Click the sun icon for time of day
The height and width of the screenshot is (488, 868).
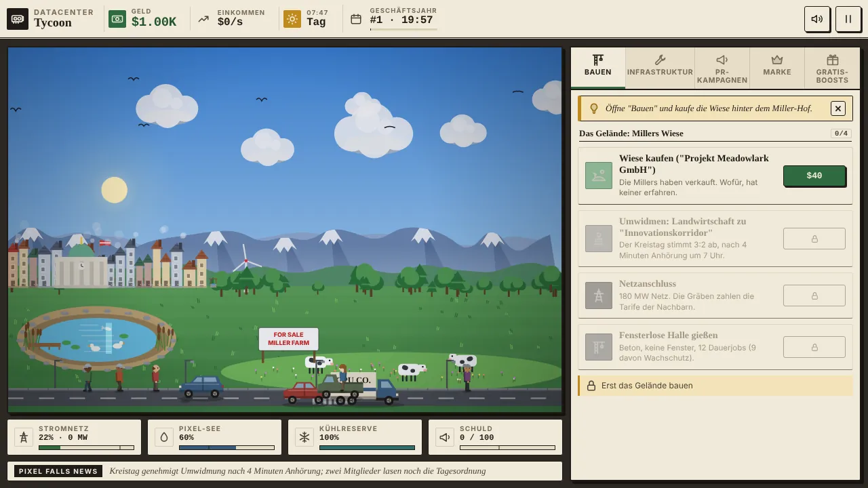click(292, 19)
